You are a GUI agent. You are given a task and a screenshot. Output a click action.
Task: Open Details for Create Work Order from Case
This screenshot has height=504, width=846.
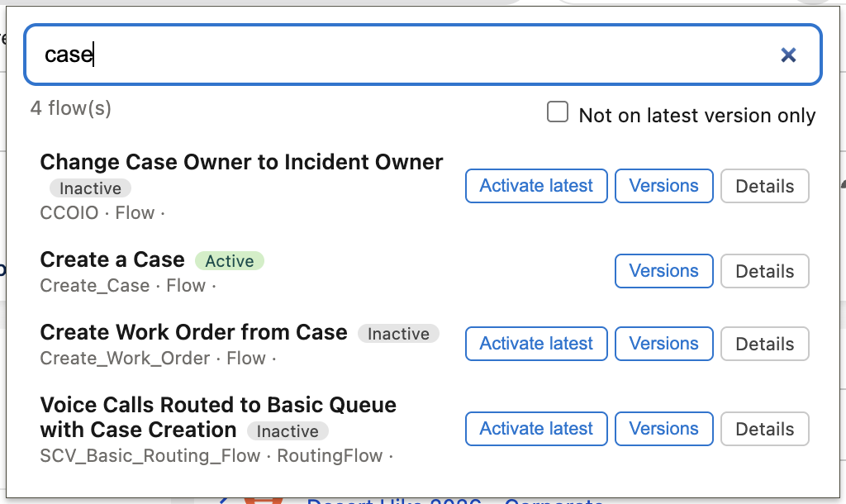click(764, 344)
